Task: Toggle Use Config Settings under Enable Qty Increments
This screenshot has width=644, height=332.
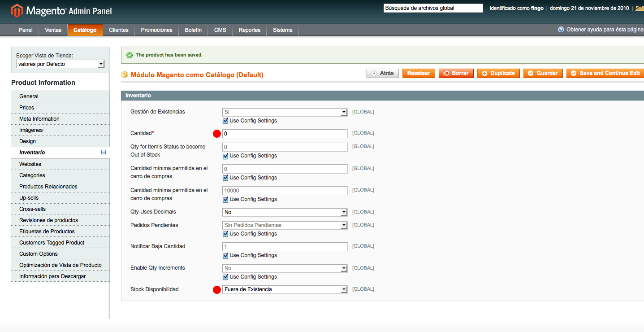Action: click(x=225, y=277)
